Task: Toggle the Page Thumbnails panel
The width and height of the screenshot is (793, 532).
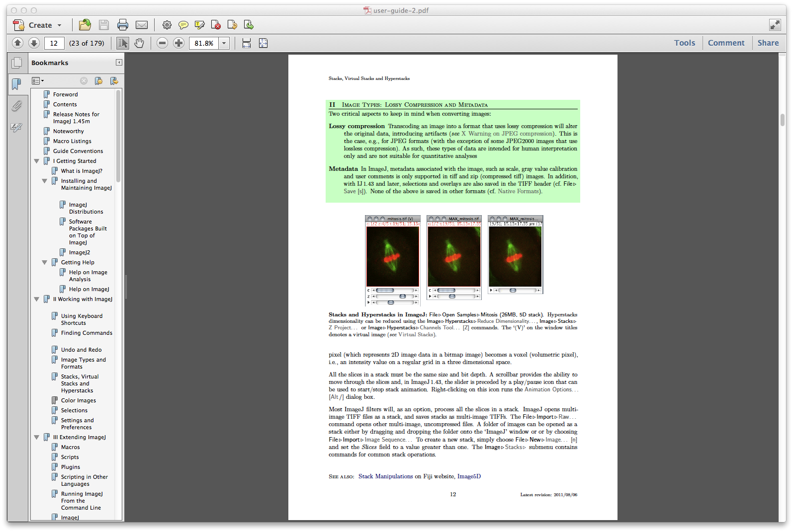Action: point(16,63)
